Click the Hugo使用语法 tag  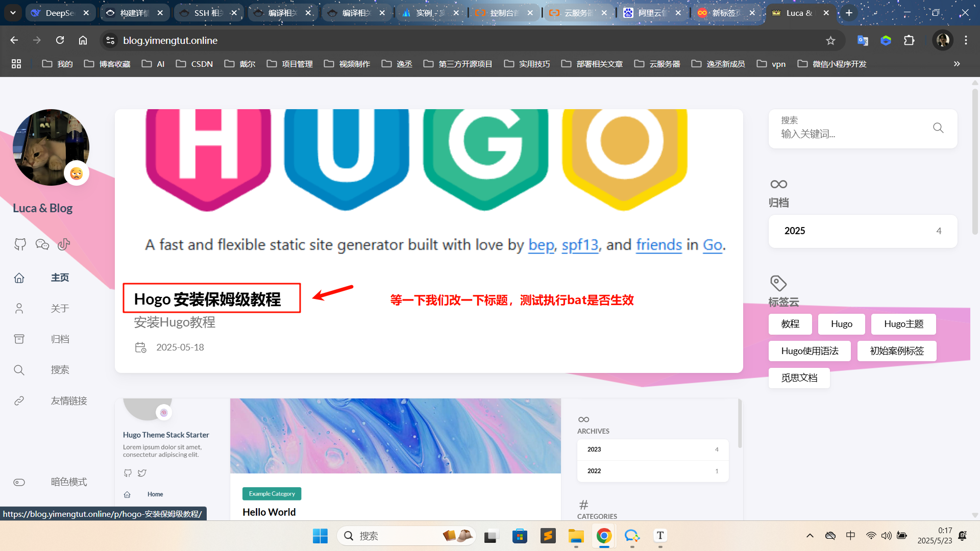tap(810, 351)
